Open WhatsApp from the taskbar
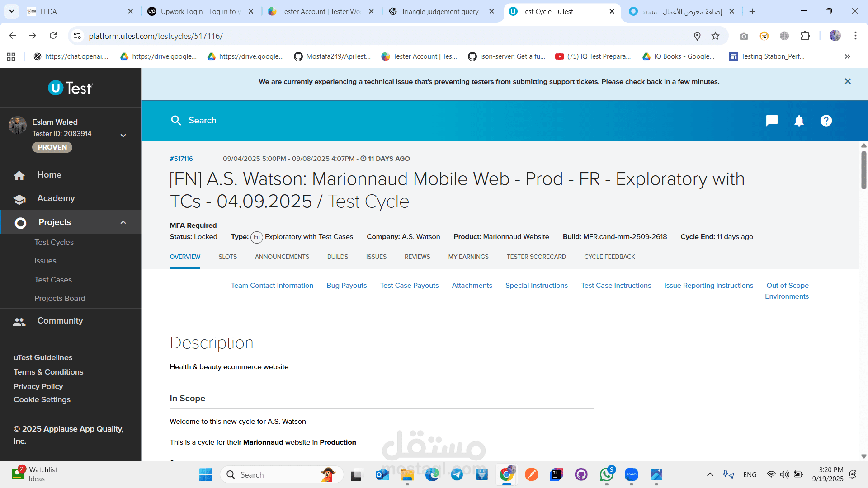The image size is (868, 488). point(607,474)
